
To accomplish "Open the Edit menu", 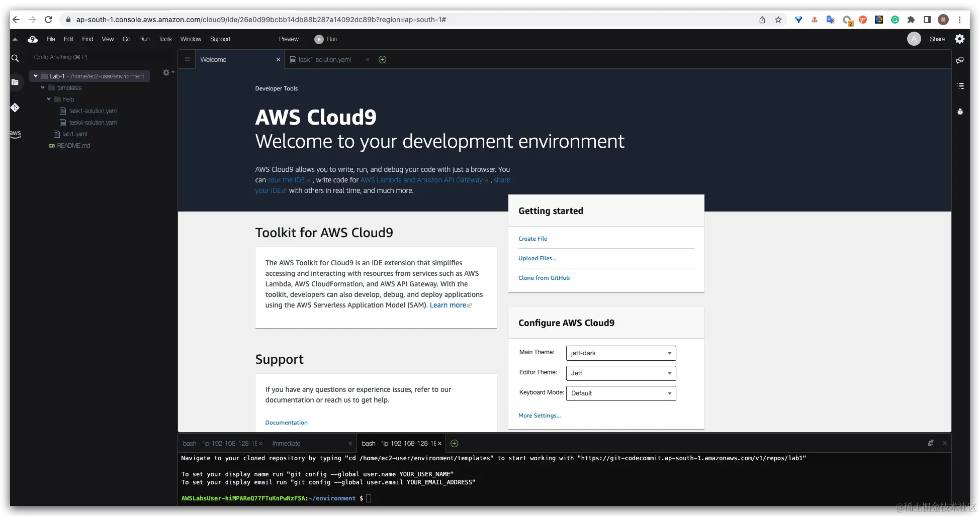I will tap(68, 39).
